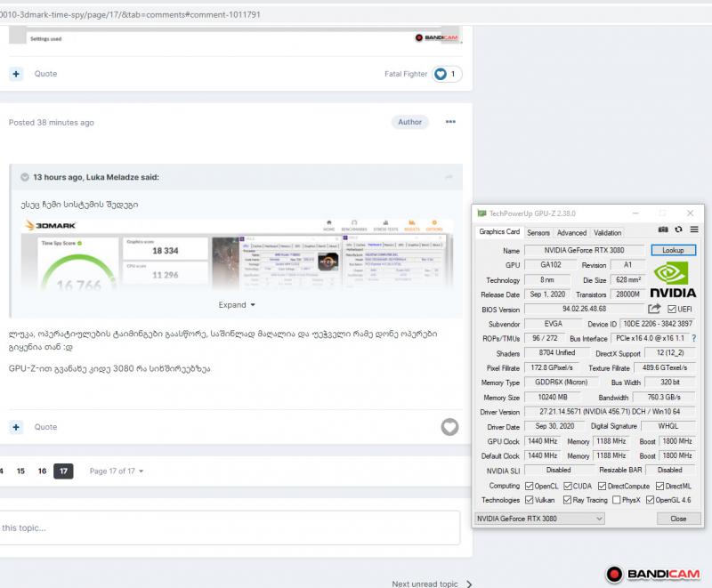Click the plus multiquote icon on latest post
712x588 pixels.
pyautogui.click(x=16, y=427)
